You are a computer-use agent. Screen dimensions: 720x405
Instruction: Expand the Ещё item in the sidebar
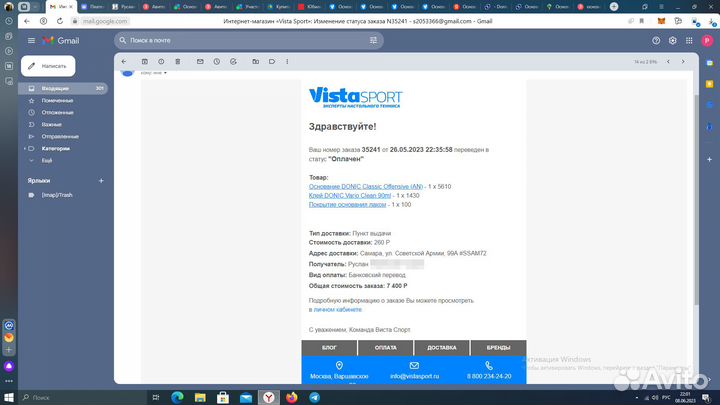tap(32, 160)
